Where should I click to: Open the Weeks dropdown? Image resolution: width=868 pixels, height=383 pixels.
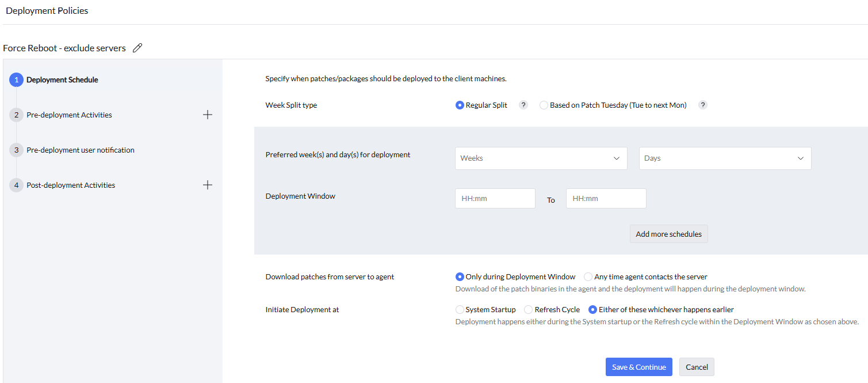541,158
